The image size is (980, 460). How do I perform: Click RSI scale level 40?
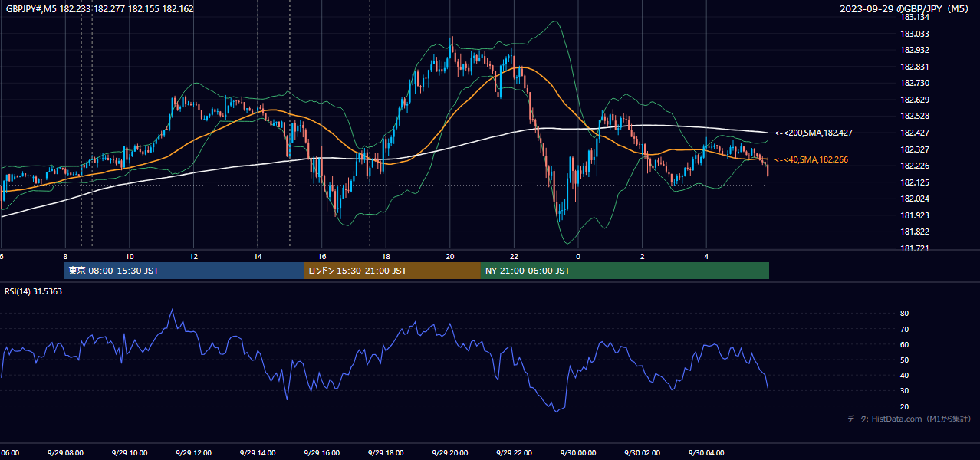(904, 375)
